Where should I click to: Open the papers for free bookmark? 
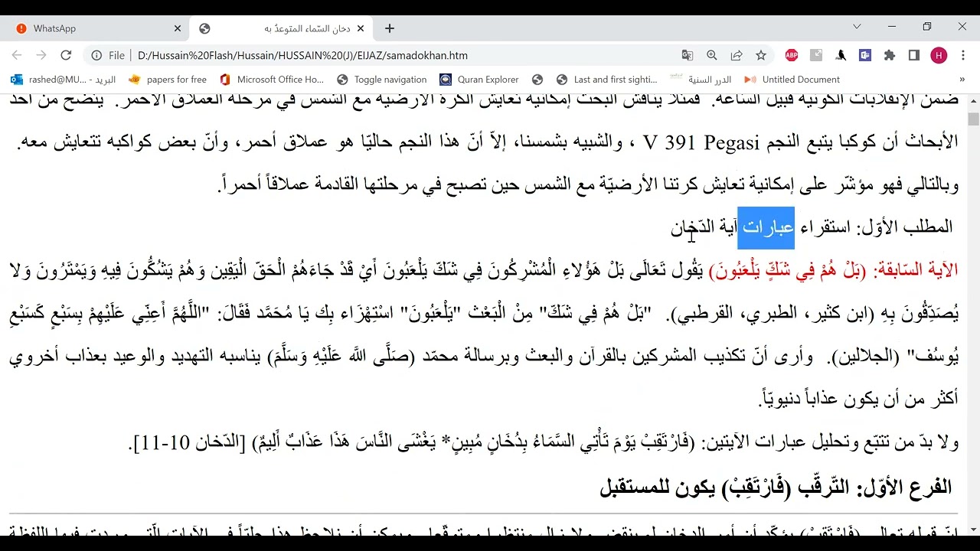[168, 80]
